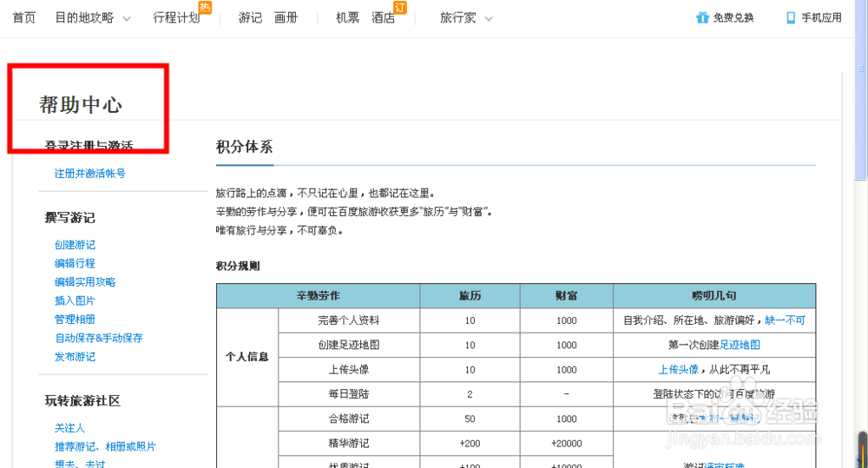Screen dimensions: 868x468
Task: Go to 行程计划 trip planning
Action: point(176,17)
